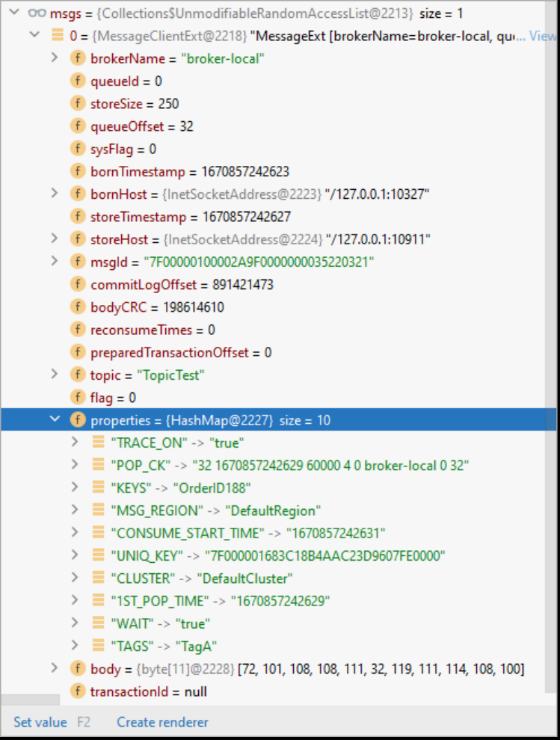Click the field icon next to commitLogOffset
The width and height of the screenshot is (560, 740).
pyautogui.click(x=79, y=284)
